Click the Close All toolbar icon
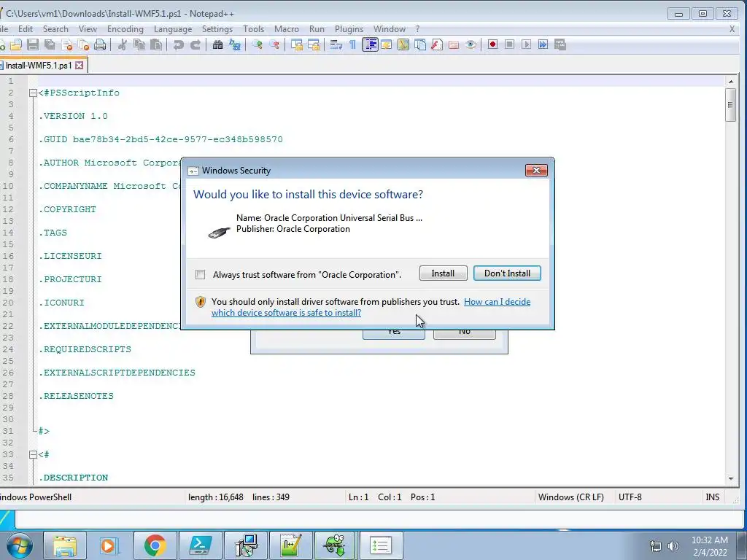747x560 pixels. pyautogui.click(x=83, y=44)
